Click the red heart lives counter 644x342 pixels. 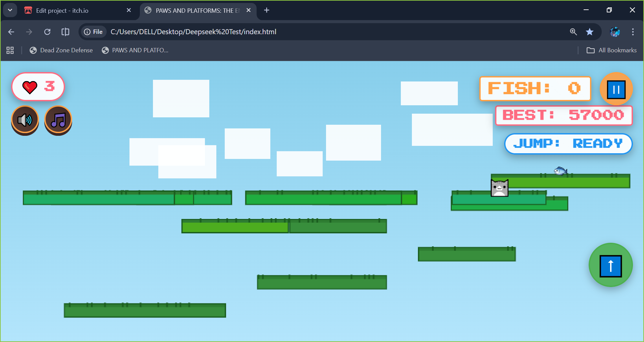38,87
